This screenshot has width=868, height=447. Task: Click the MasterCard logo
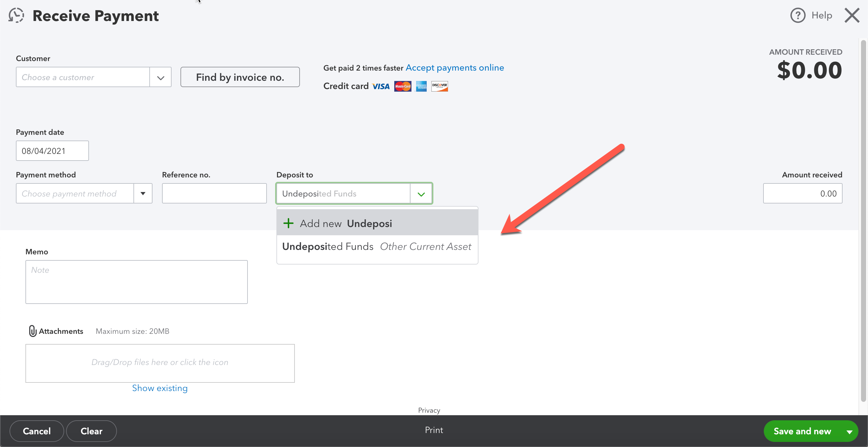pos(402,86)
